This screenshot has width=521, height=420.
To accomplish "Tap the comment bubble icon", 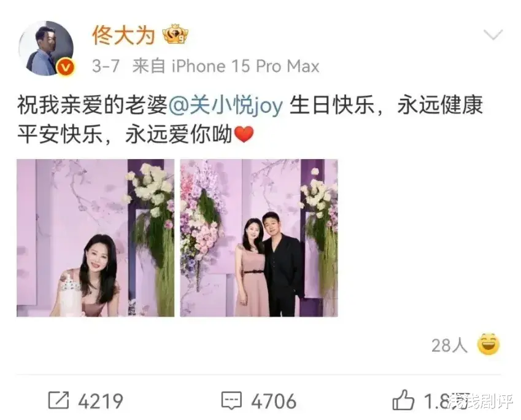I will click(x=231, y=401).
